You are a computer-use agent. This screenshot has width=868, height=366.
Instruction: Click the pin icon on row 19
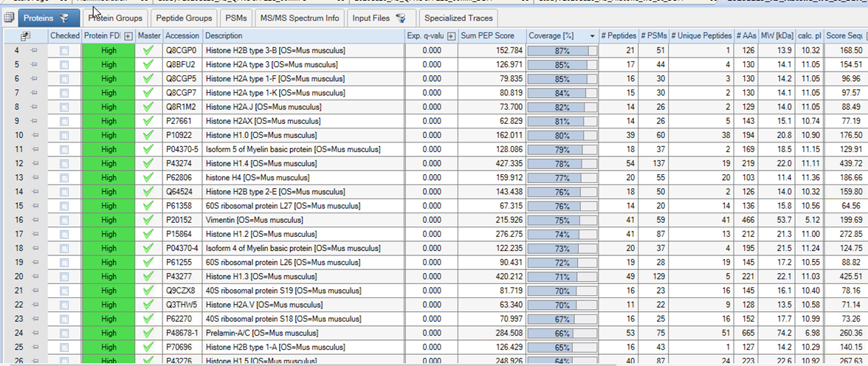(x=33, y=263)
